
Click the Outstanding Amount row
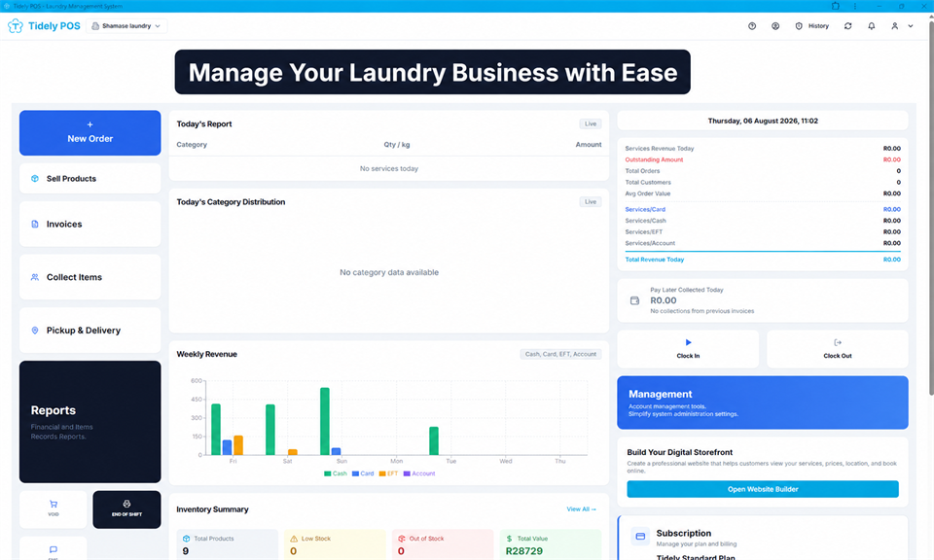coord(763,159)
